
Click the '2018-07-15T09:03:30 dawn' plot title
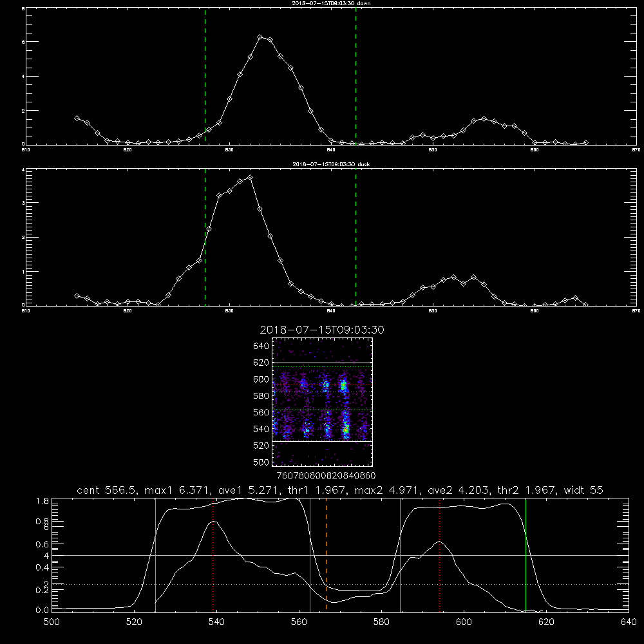[331, 3]
